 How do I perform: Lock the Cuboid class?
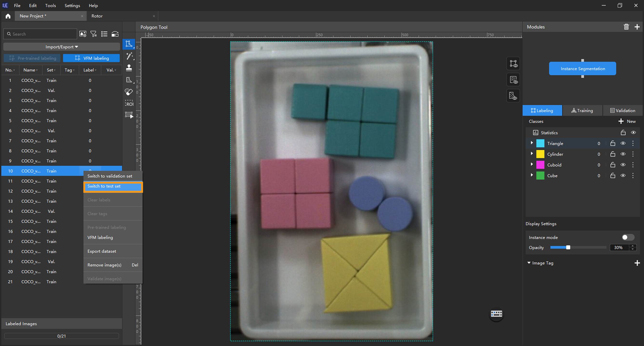tap(612, 165)
